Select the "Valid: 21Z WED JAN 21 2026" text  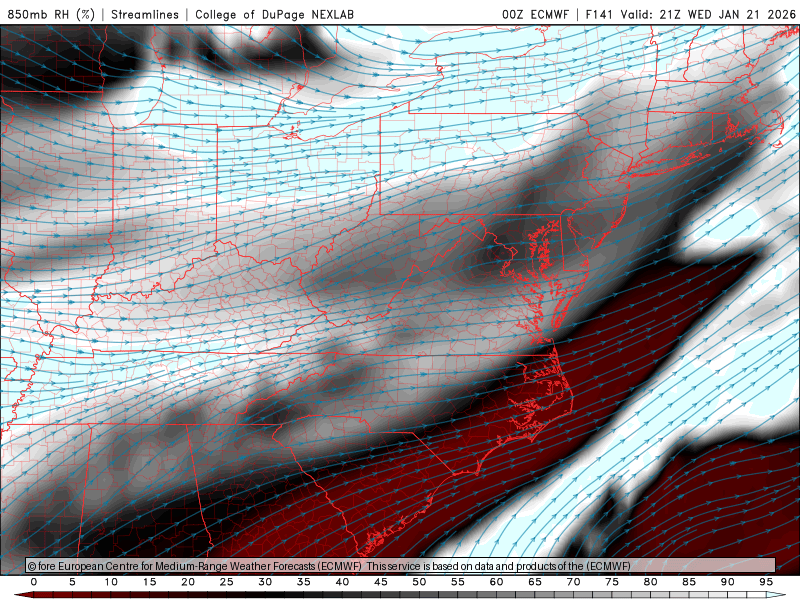click(x=708, y=14)
